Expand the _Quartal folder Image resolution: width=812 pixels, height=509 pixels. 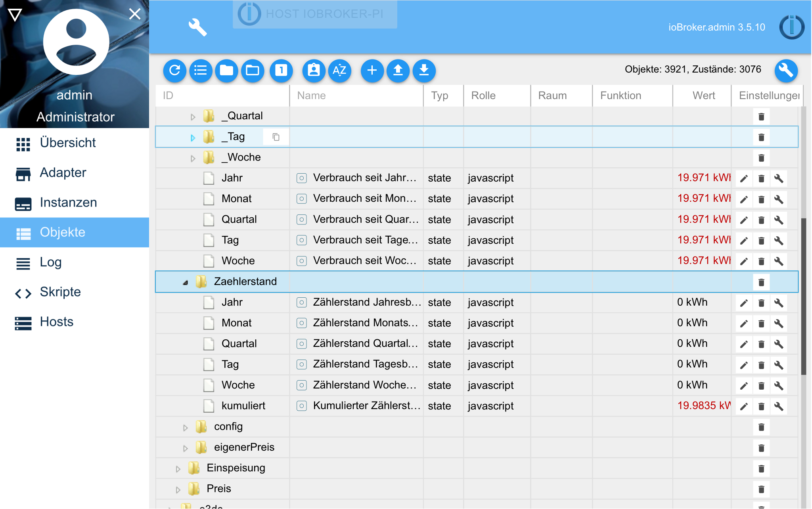(x=193, y=117)
